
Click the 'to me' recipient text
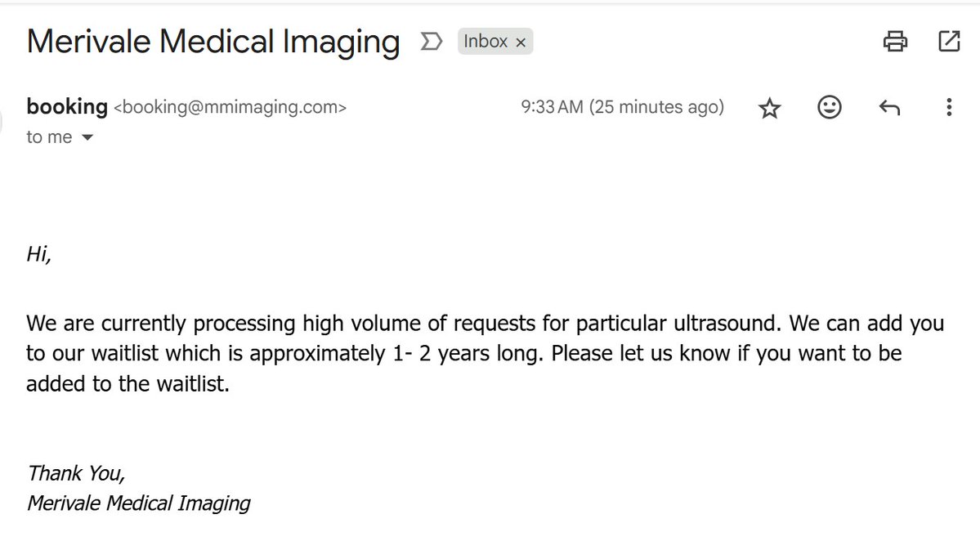click(49, 137)
